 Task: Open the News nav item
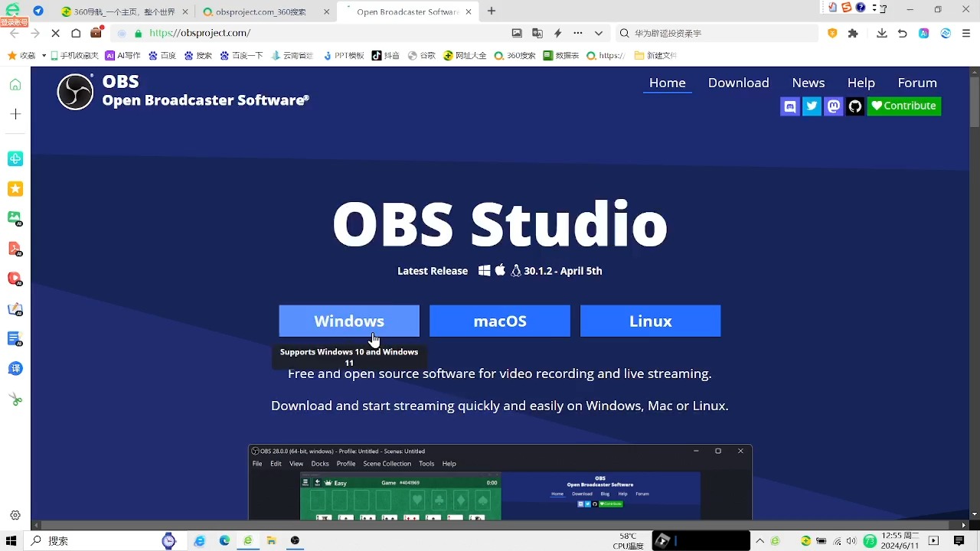(x=808, y=83)
